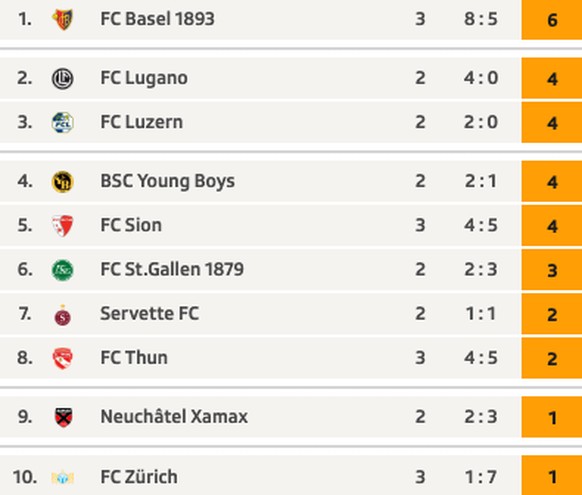
Task: Click FC Thun's rank number 8
Action: (24, 358)
